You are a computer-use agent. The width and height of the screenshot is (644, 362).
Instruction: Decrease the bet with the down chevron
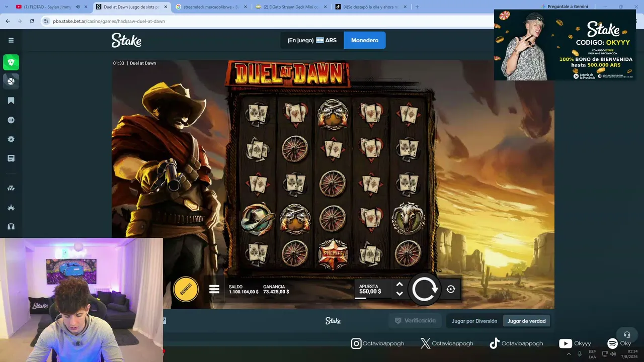click(399, 293)
